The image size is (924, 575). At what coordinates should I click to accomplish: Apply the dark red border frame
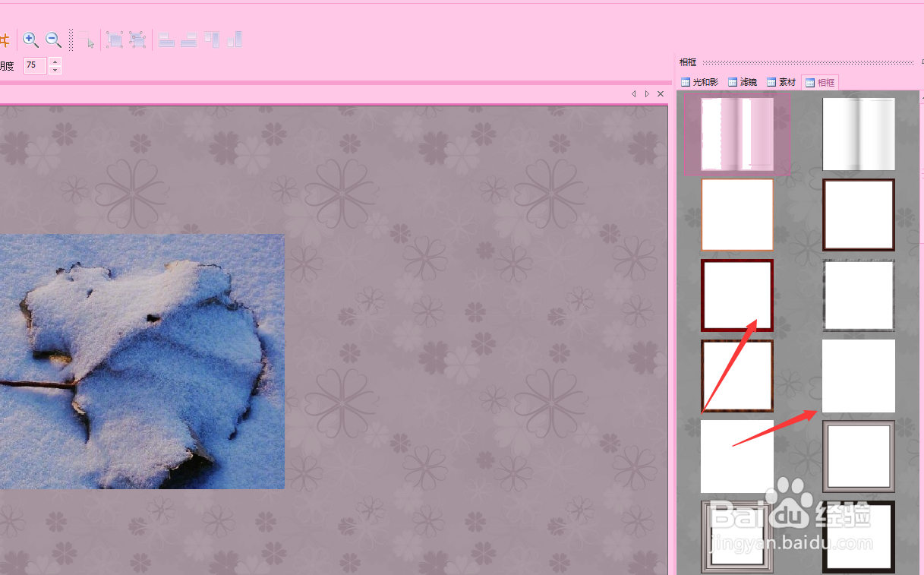[x=737, y=295]
